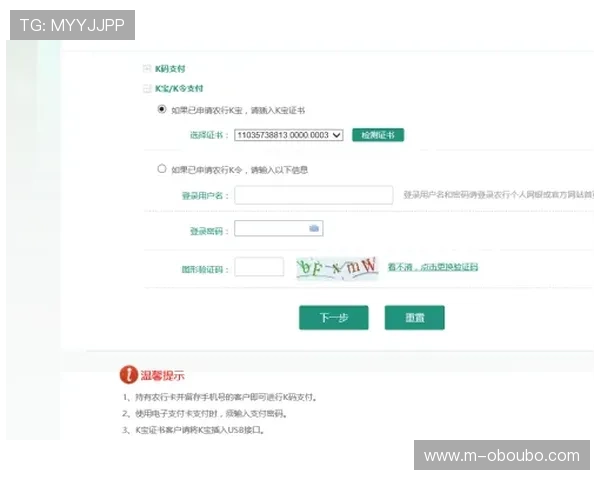Open the certificate selection dropdown

pyautogui.click(x=289, y=135)
